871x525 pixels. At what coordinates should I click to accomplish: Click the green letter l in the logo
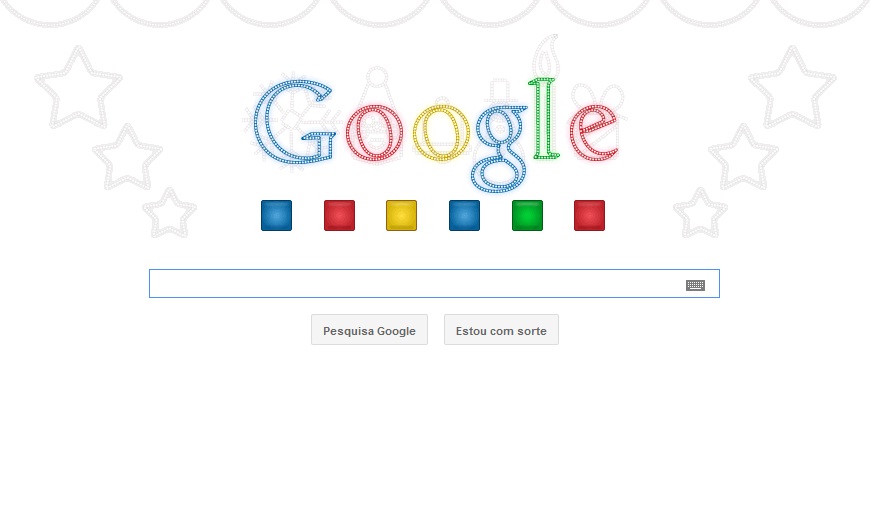(x=544, y=118)
